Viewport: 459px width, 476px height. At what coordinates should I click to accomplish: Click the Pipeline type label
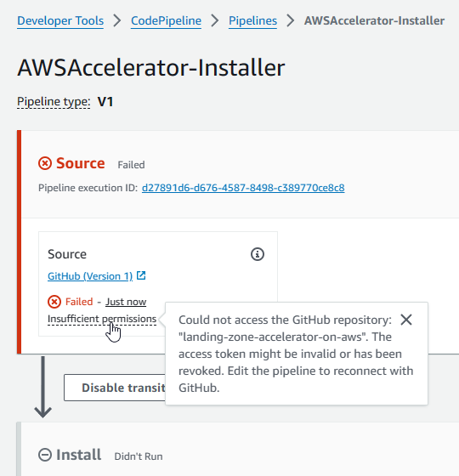(54, 102)
